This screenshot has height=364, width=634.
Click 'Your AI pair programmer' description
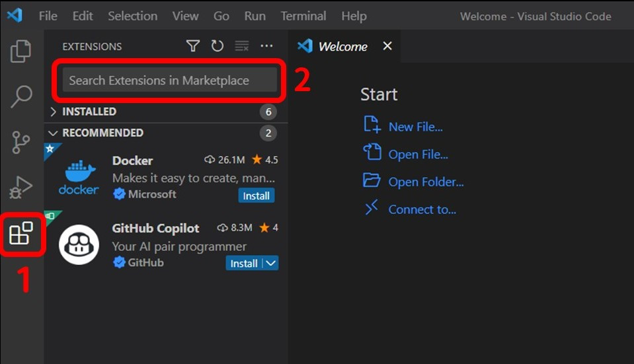pos(179,246)
